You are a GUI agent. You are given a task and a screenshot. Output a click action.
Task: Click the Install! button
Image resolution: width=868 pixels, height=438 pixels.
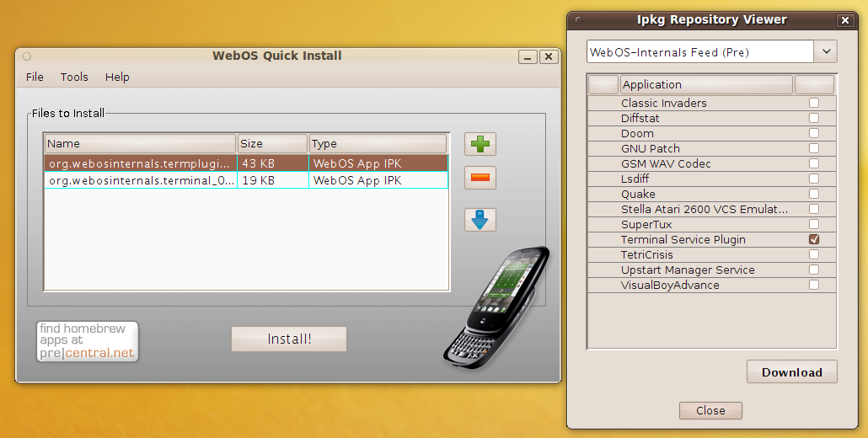click(x=289, y=339)
